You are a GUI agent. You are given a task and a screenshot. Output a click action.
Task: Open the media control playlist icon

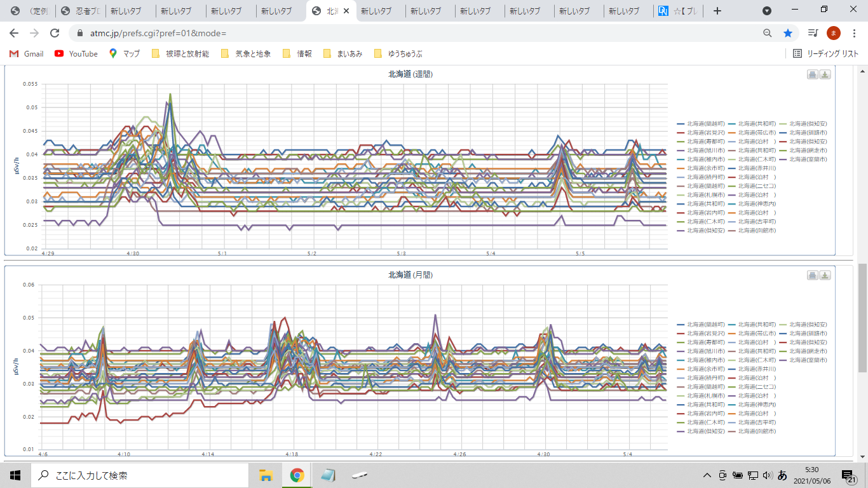813,33
